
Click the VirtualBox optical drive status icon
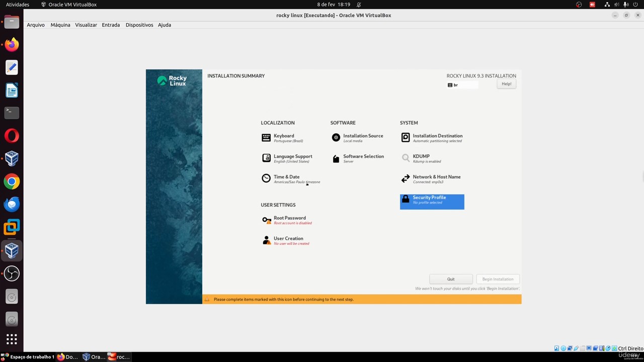563,348
